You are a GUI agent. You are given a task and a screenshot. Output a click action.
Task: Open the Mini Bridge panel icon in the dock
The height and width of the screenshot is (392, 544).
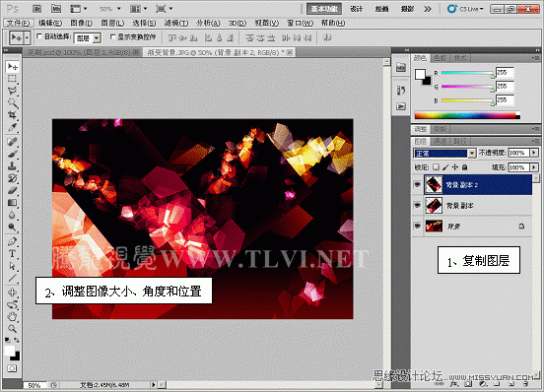point(401,68)
